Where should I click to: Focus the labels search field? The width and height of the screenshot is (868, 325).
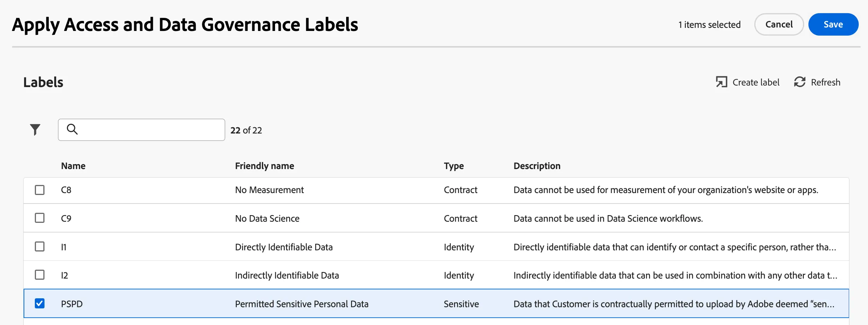click(x=142, y=130)
